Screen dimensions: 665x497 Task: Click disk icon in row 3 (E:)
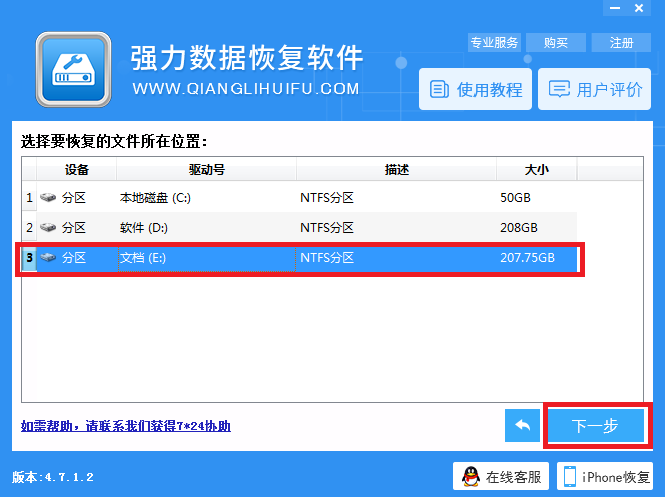[48, 257]
